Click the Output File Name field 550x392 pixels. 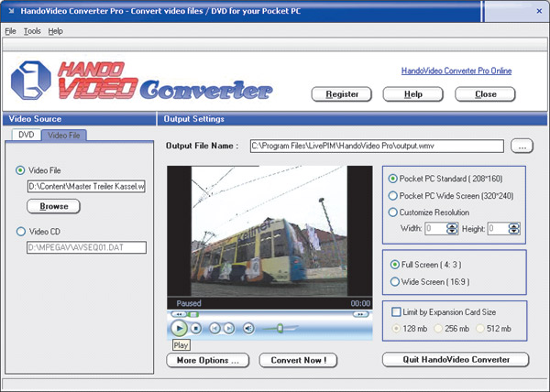[x=377, y=146]
